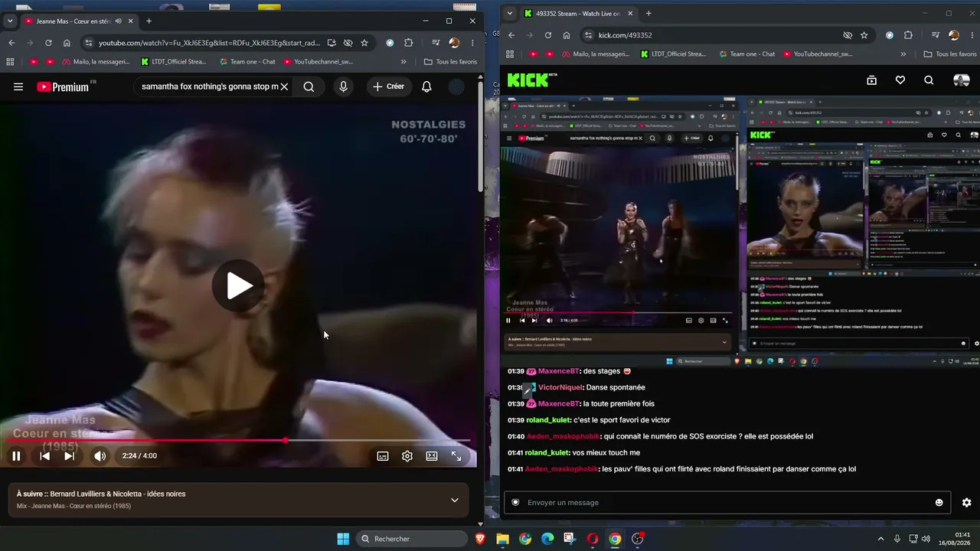Open YouTube notifications bell
980x551 pixels.
[x=426, y=86]
